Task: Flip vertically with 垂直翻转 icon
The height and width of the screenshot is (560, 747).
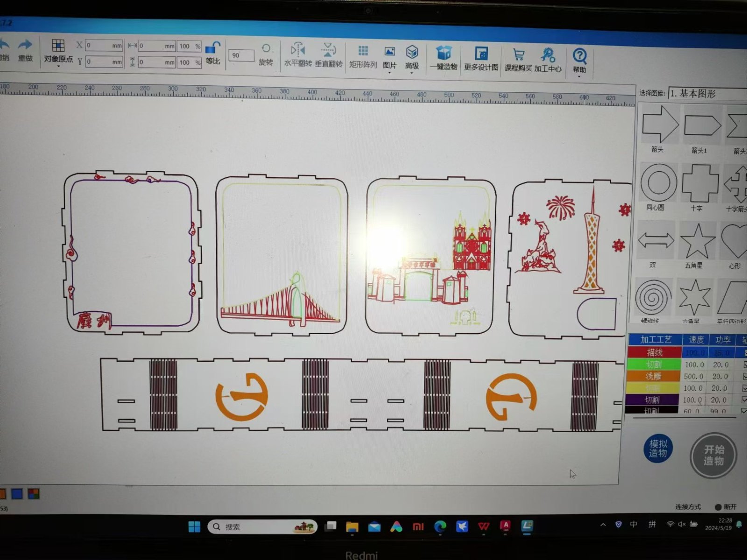Action: coord(329,50)
